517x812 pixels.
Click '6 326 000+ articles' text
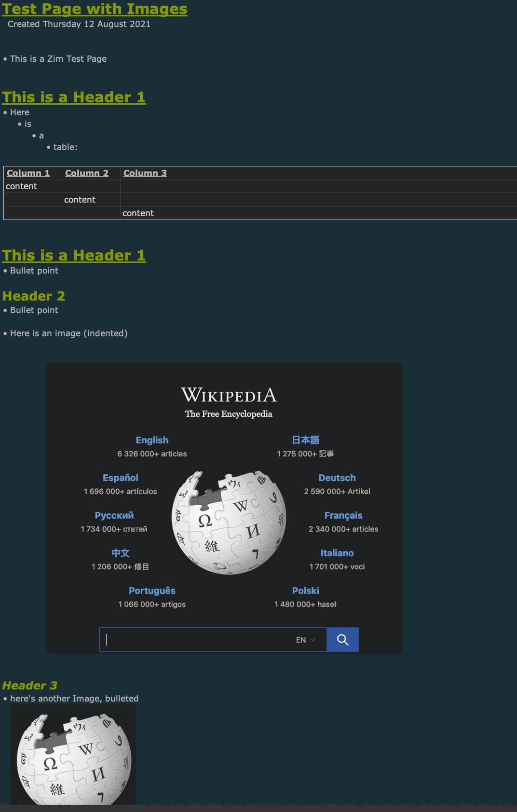[x=152, y=454]
